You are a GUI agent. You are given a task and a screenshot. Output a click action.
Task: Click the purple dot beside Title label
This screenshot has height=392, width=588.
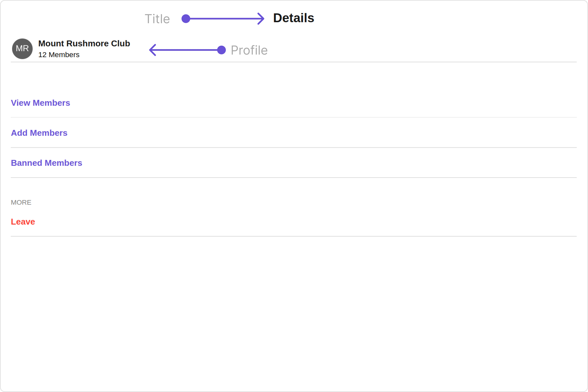click(186, 19)
